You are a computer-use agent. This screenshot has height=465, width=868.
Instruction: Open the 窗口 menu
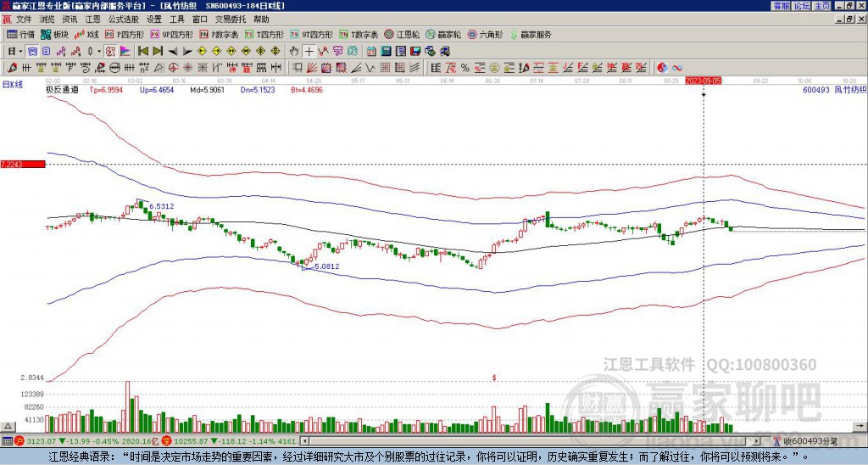(200, 20)
